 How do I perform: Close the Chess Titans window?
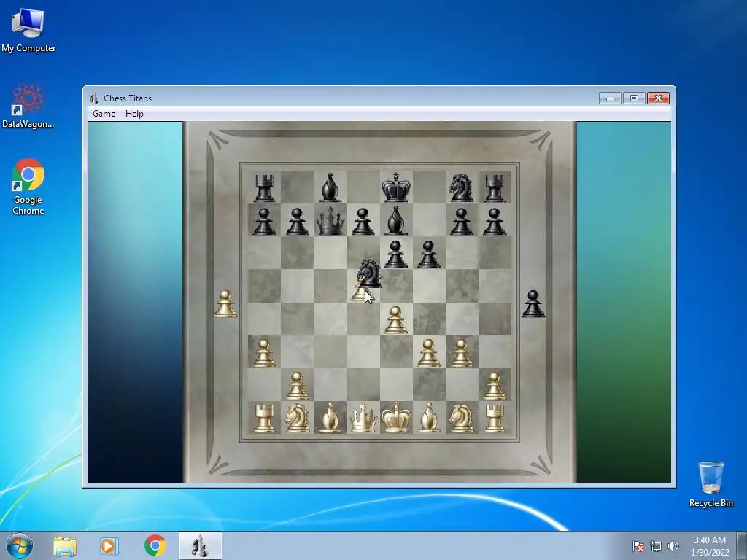tap(659, 98)
